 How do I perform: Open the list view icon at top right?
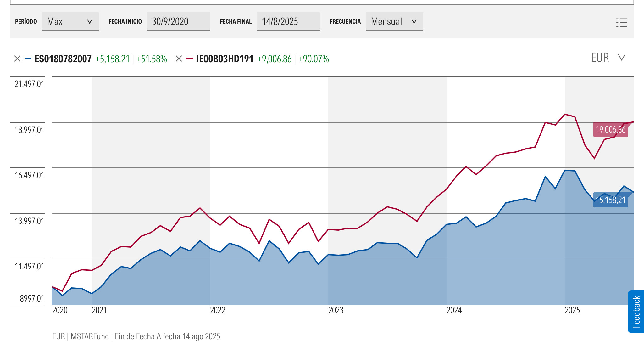coord(621,23)
